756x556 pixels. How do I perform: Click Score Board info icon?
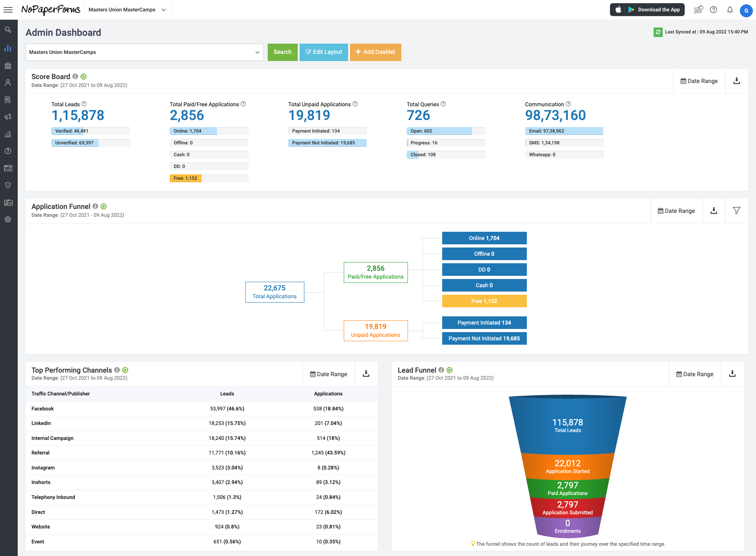point(75,77)
